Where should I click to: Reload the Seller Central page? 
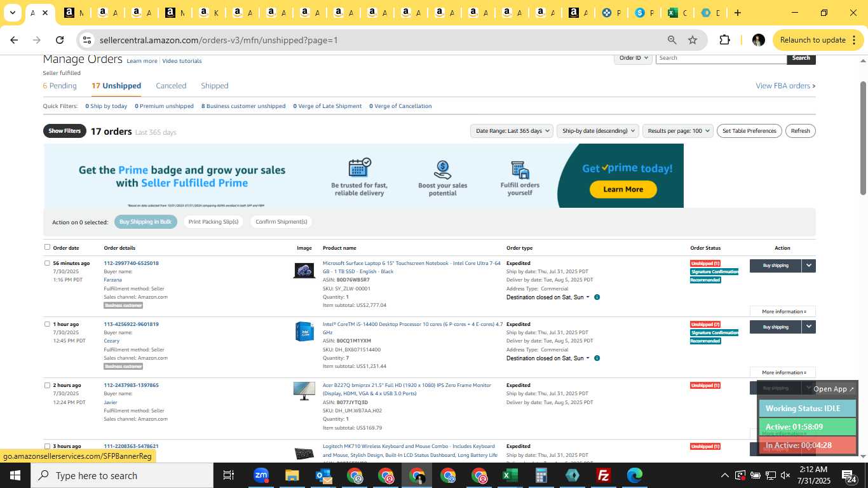[x=60, y=40]
